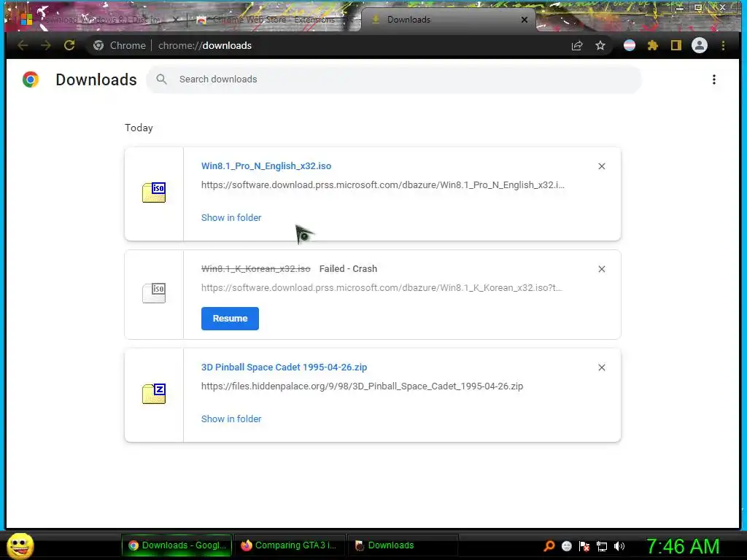Open Chrome's three-dot main menu
This screenshot has width=747, height=560.
click(x=723, y=45)
